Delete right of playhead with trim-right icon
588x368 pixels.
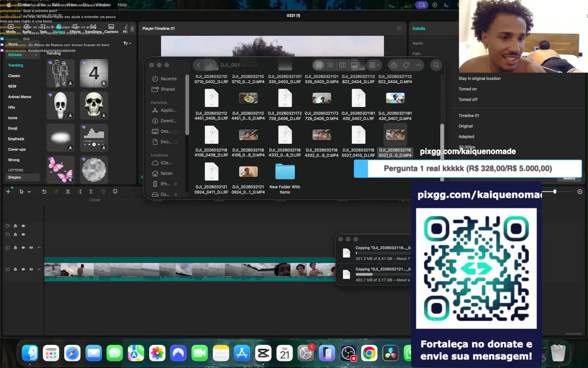point(92,191)
